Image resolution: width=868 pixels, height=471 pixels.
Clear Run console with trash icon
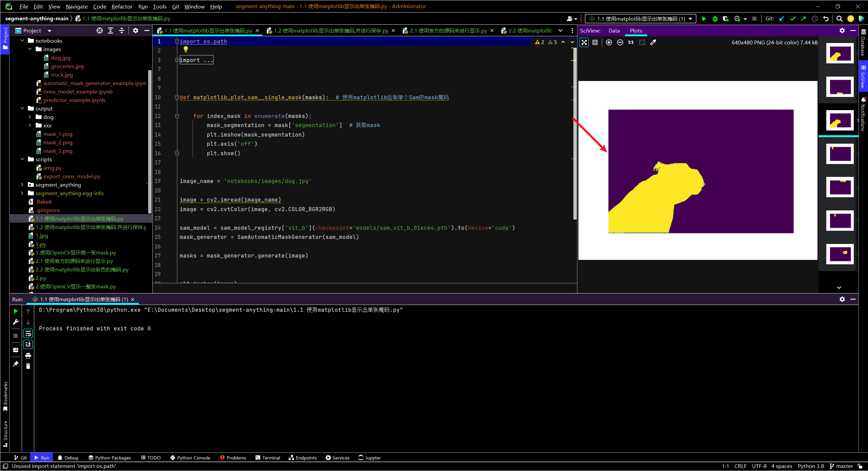point(28,366)
